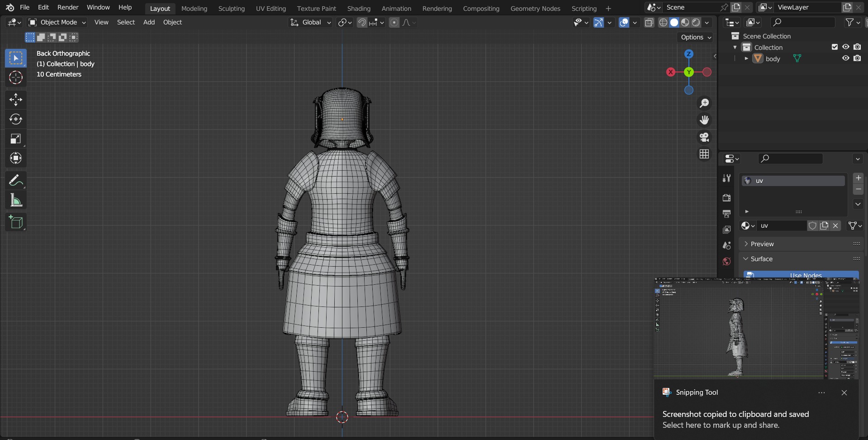Open the File menu

coord(25,7)
